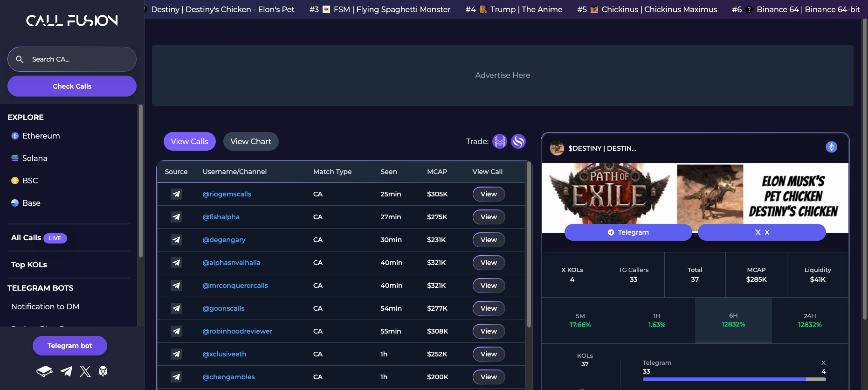Select the 24H timeframe stat
This screenshot has height=390, width=868.
pos(810,320)
